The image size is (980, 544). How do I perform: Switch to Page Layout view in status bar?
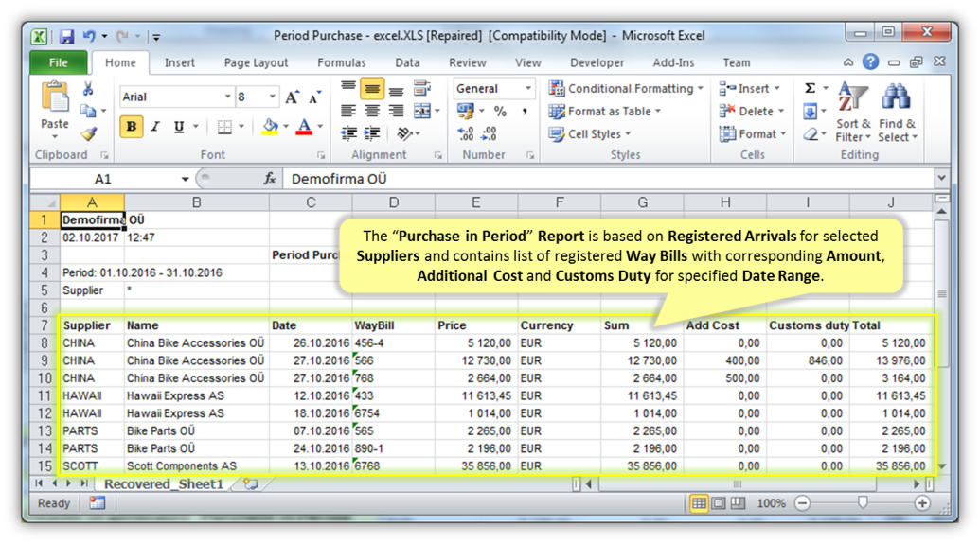tap(719, 503)
